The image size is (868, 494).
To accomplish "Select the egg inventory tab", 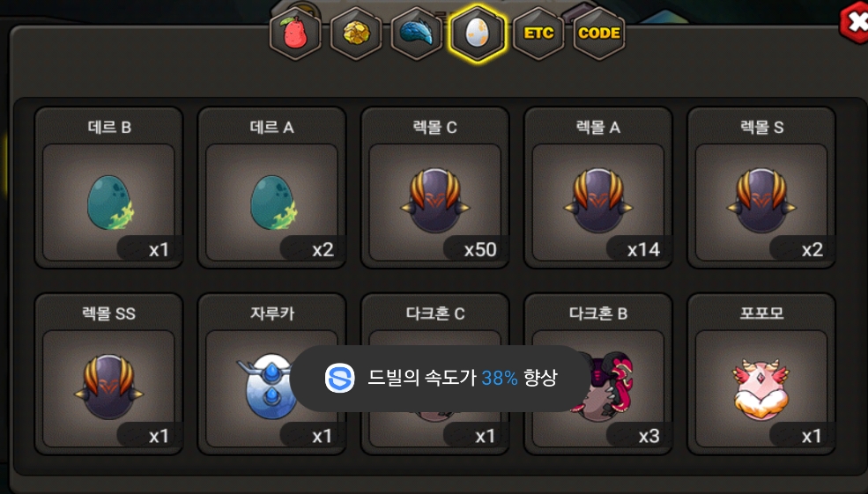I will (477, 33).
